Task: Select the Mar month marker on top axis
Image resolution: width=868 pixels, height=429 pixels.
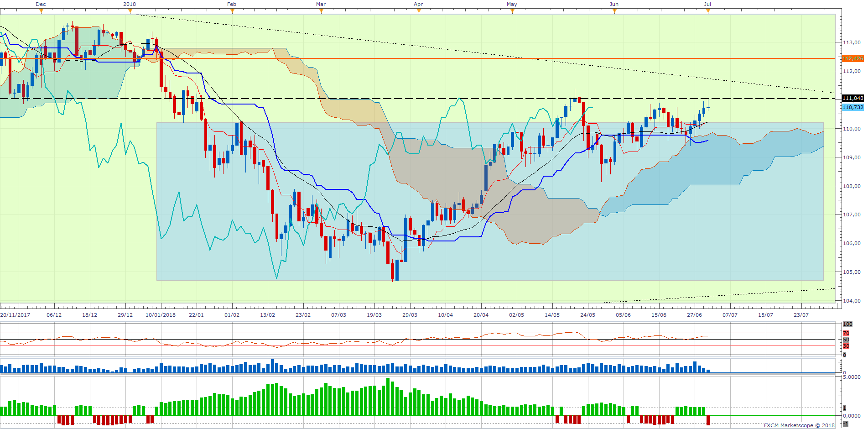Action: (x=321, y=4)
